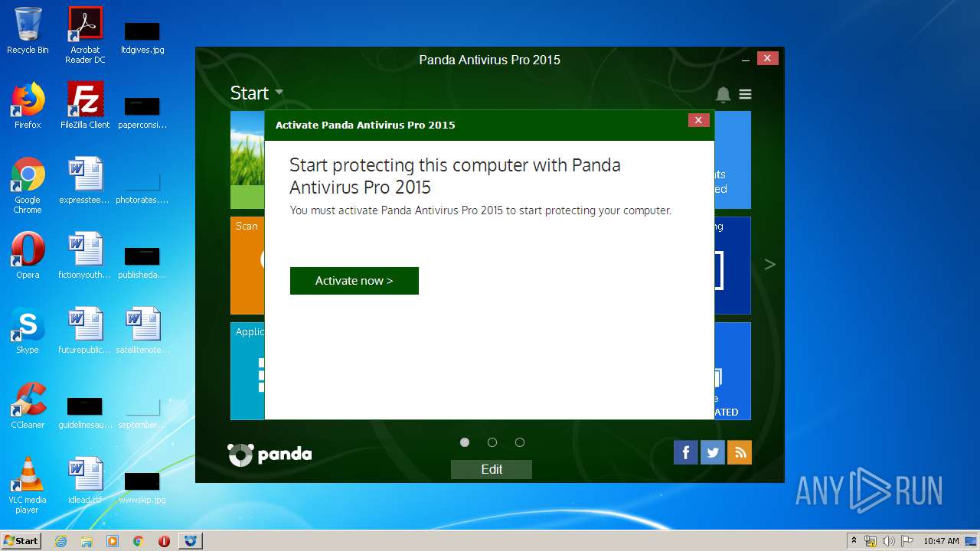Select photorates... desktop file
The image size is (980, 551).
[142, 188]
